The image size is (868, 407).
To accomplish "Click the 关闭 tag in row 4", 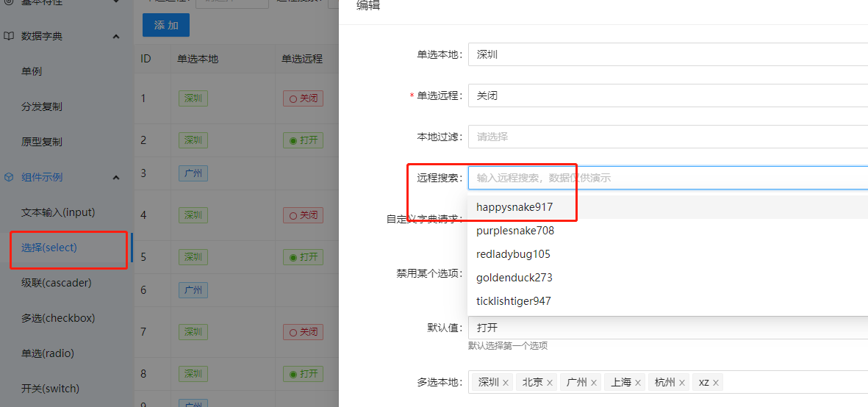I will [303, 215].
